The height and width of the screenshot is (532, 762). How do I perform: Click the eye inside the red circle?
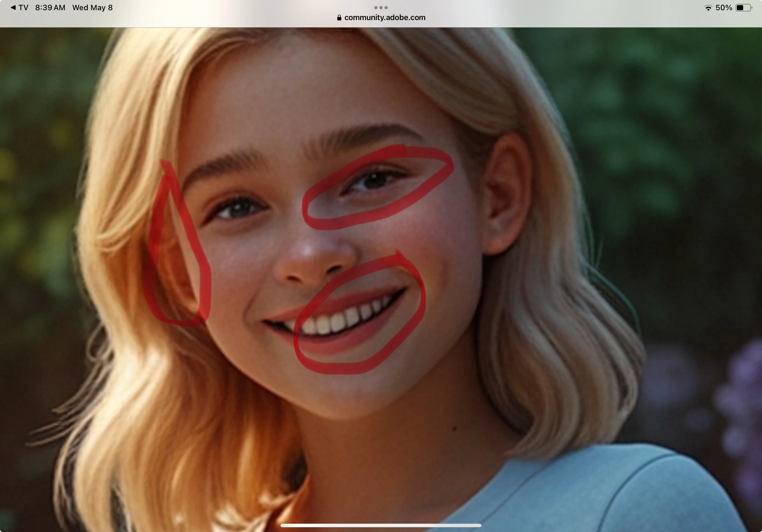pyautogui.click(x=373, y=181)
